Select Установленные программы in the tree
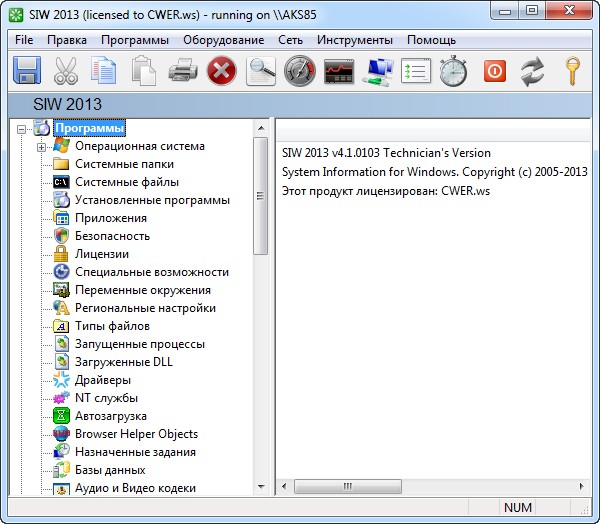Viewport: 600px width, 524px height. point(152,200)
